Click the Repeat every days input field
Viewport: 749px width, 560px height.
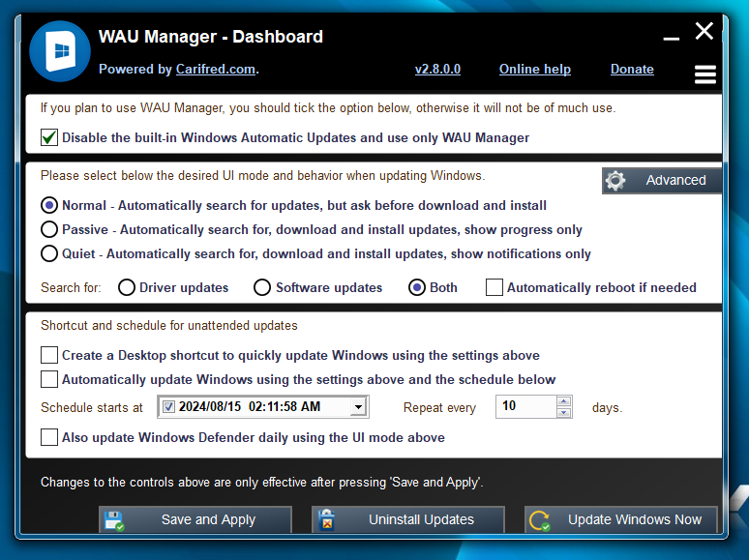[526, 407]
